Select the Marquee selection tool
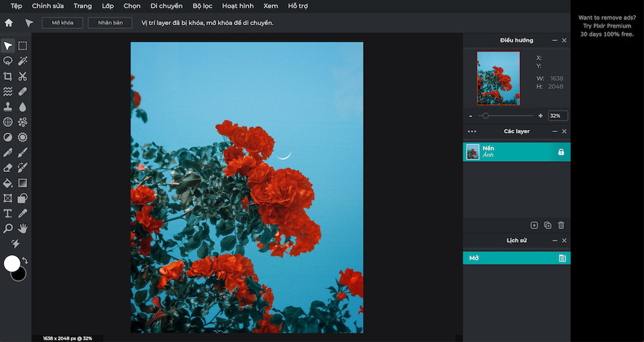644x342 pixels. point(23,46)
